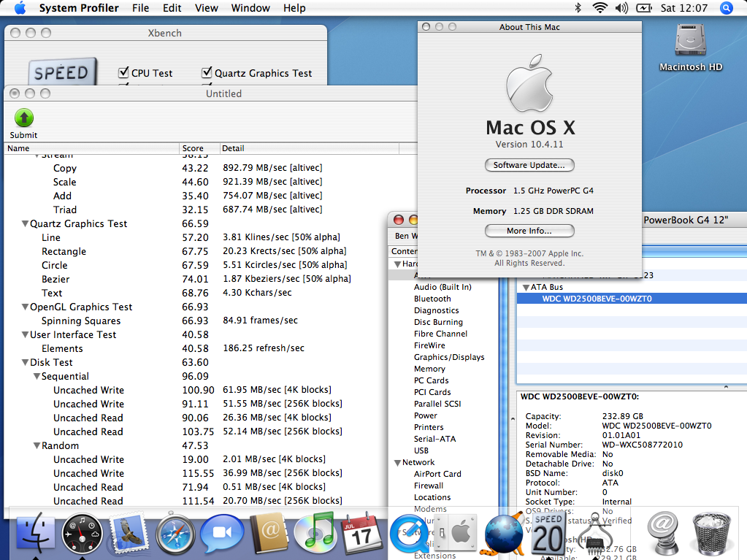
Task: Open the Window menu
Action: [250, 8]
